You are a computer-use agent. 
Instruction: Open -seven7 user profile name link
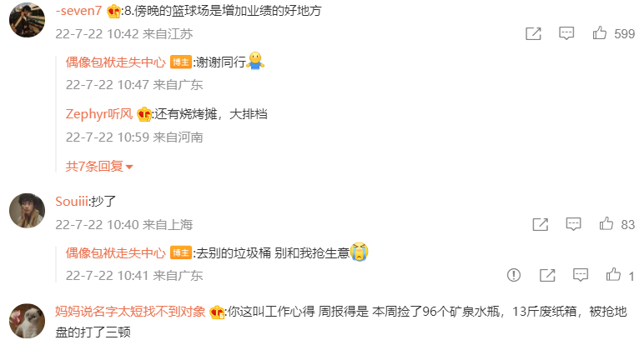[x=78, y=11]
